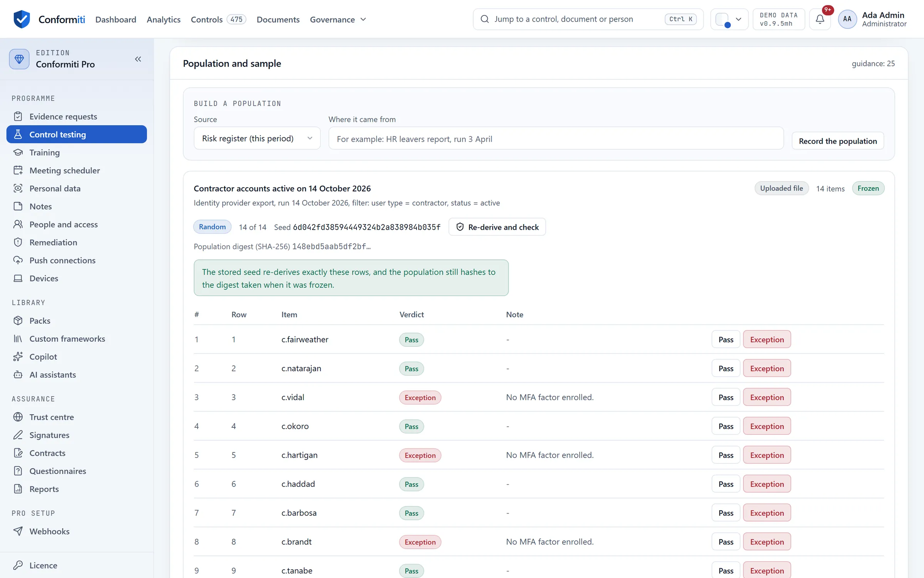Click the Training graduation cap icon
The image size is (924, 578).
click(18, 152)
